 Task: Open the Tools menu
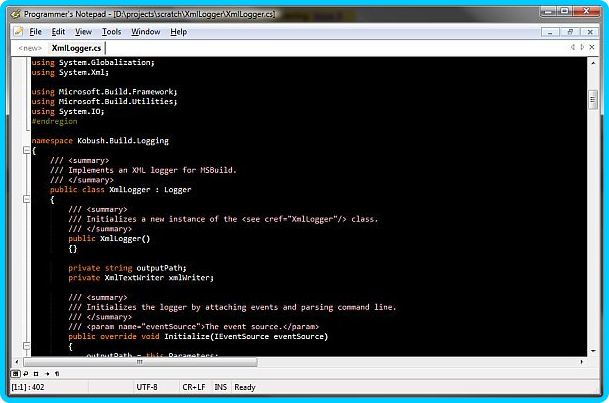(x=111, y=32)
